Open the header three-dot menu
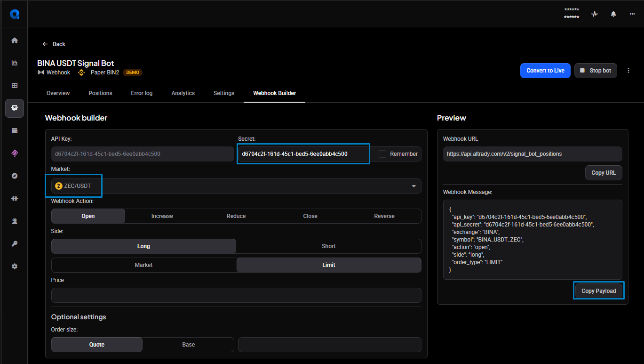 (x=632, y=14)
